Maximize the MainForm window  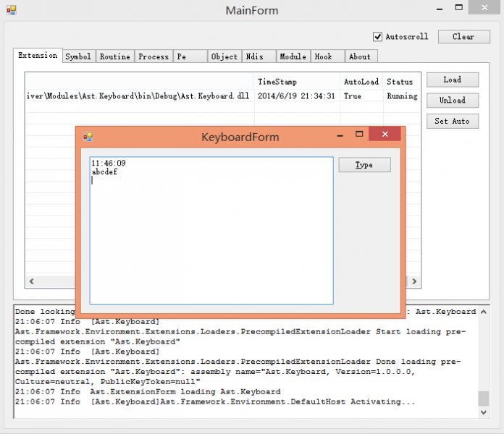[458, 7]
